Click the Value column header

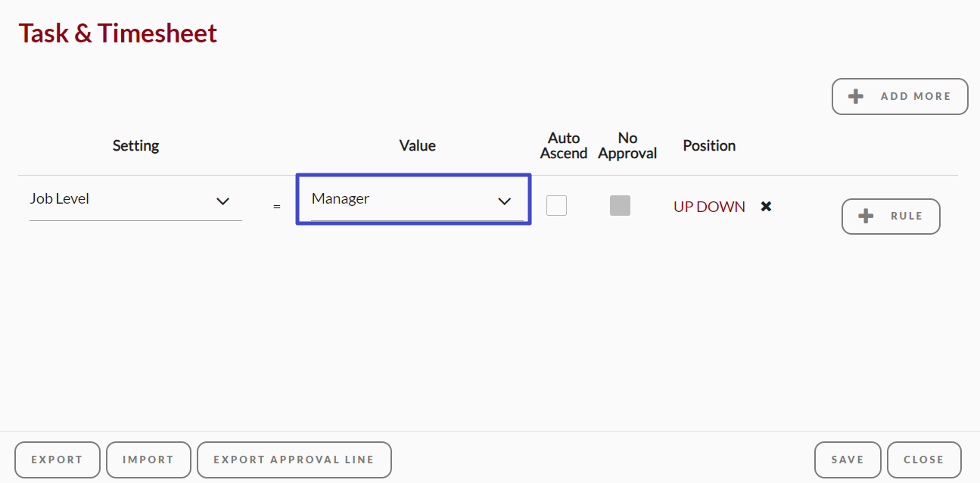[x=417, y=145]
